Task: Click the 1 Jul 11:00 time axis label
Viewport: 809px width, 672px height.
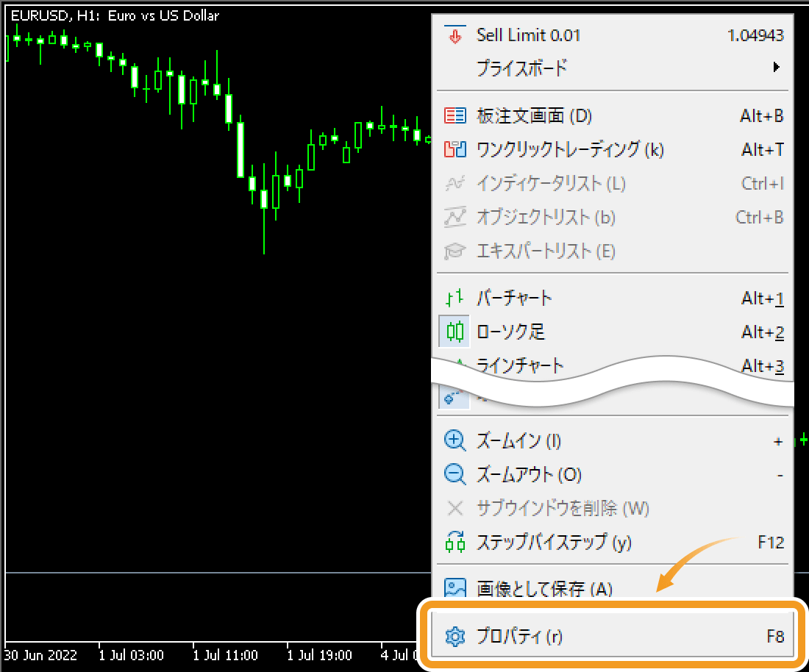Action: (225, 656)
